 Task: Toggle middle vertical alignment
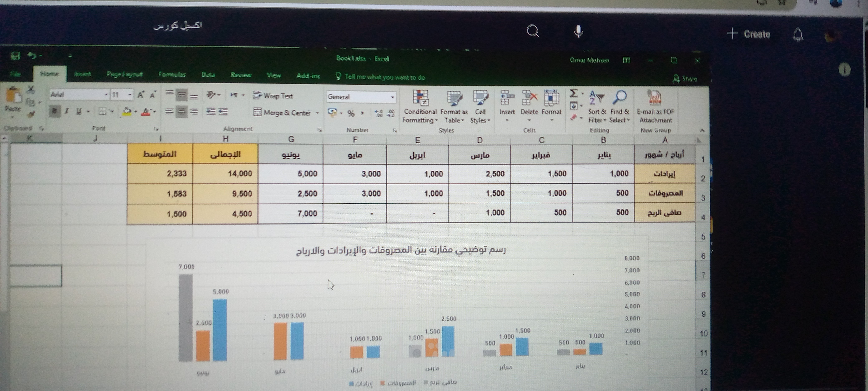click(x=182, y=95)
